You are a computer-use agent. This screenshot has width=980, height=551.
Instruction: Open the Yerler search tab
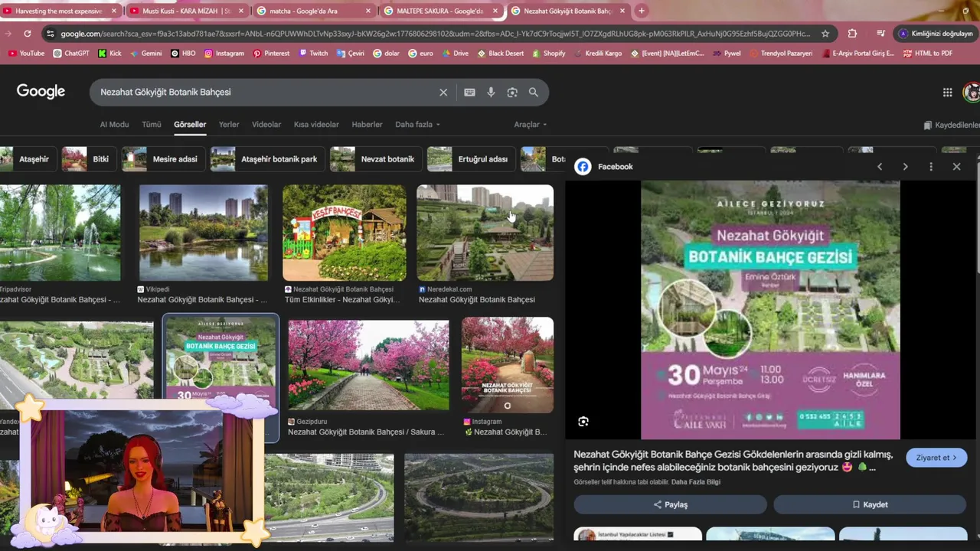point(229,125)
